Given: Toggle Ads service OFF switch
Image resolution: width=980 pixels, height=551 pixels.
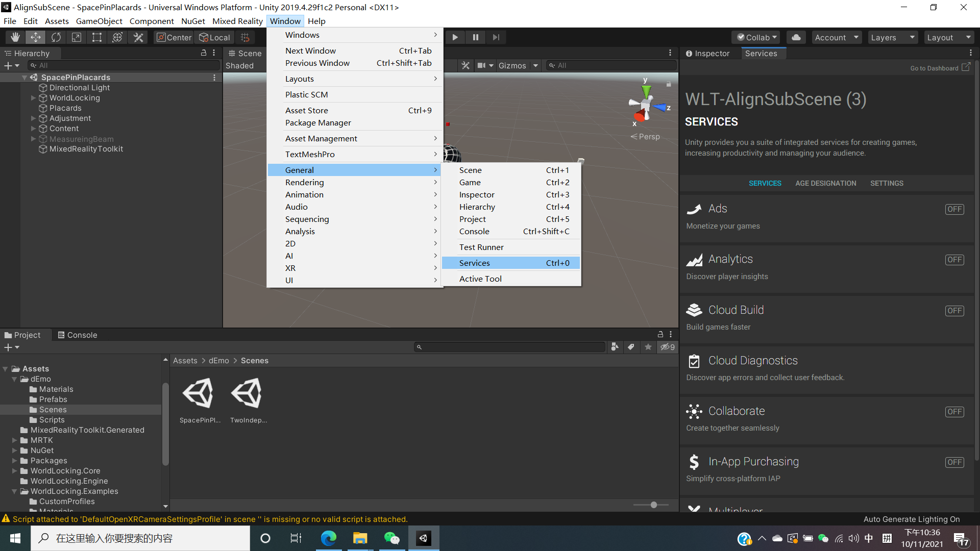Looking at the screenshot, I should 954,209.
